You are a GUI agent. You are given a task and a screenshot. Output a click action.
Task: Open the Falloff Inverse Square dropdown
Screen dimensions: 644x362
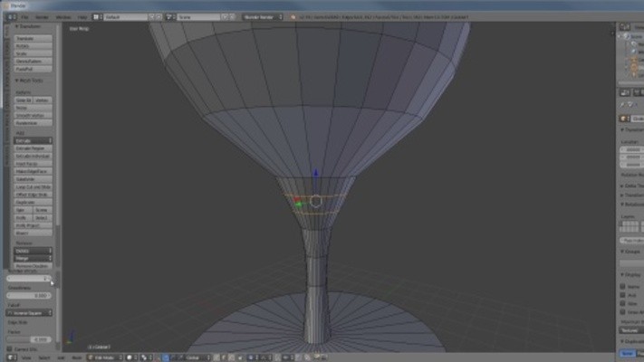(x=29, y=313)
